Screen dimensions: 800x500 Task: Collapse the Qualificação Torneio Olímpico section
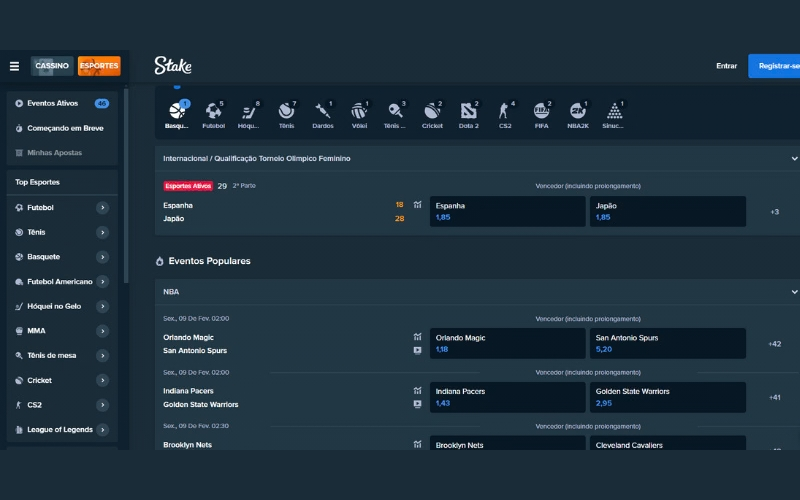pos(794,159)
